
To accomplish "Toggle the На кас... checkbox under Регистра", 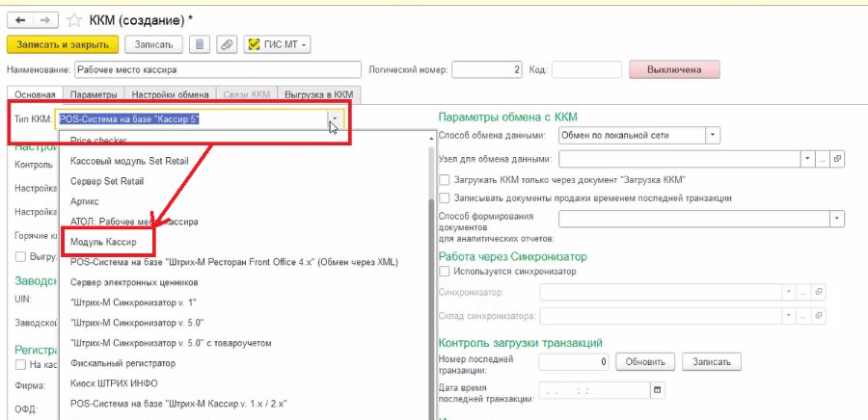I will pyautogui.click(x=20, y=364).
